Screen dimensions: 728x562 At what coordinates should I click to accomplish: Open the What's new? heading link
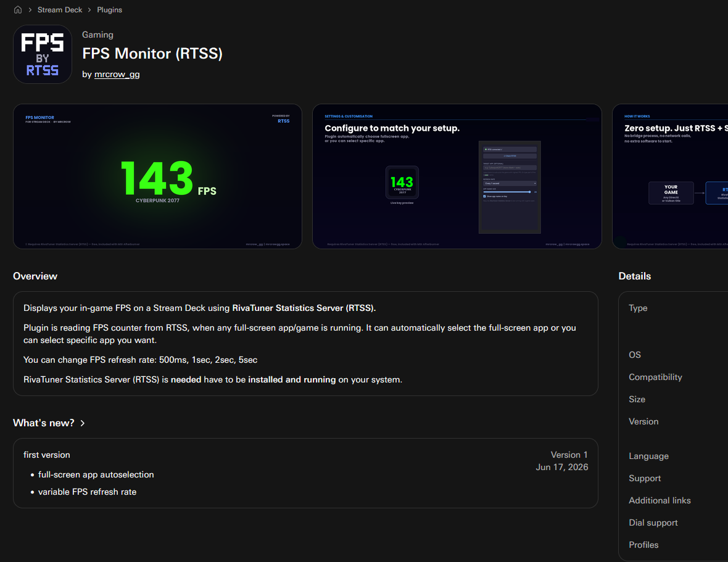44,423
